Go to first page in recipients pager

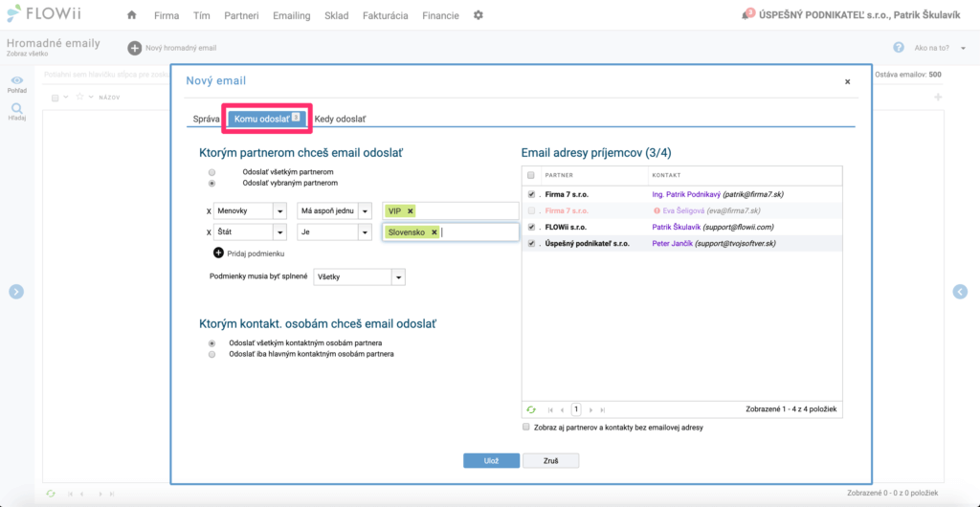(x=550, y=409)
